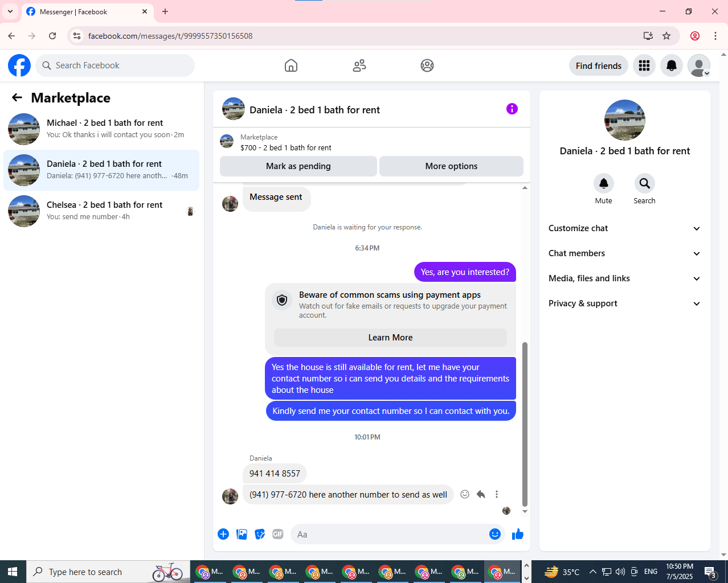Open Chelsea 2 bed 1 bath conversation
This screenshot has width=728, height=583.
click(x=101, y=211)
